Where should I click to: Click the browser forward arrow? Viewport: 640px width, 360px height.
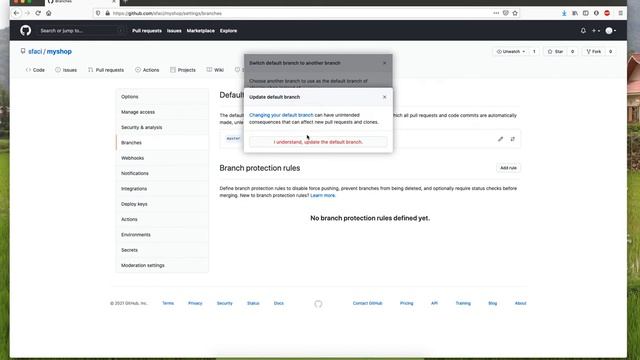tap(27, 13)
